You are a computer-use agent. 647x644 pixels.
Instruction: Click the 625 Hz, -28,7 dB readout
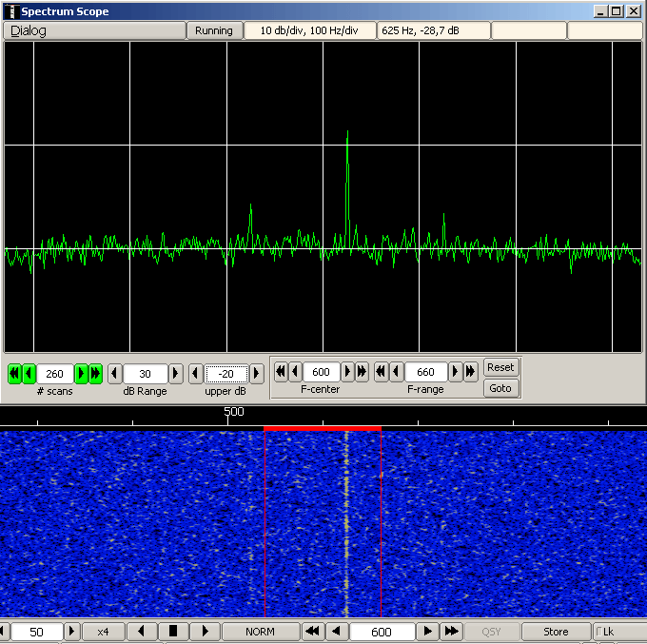pos(434,30)
